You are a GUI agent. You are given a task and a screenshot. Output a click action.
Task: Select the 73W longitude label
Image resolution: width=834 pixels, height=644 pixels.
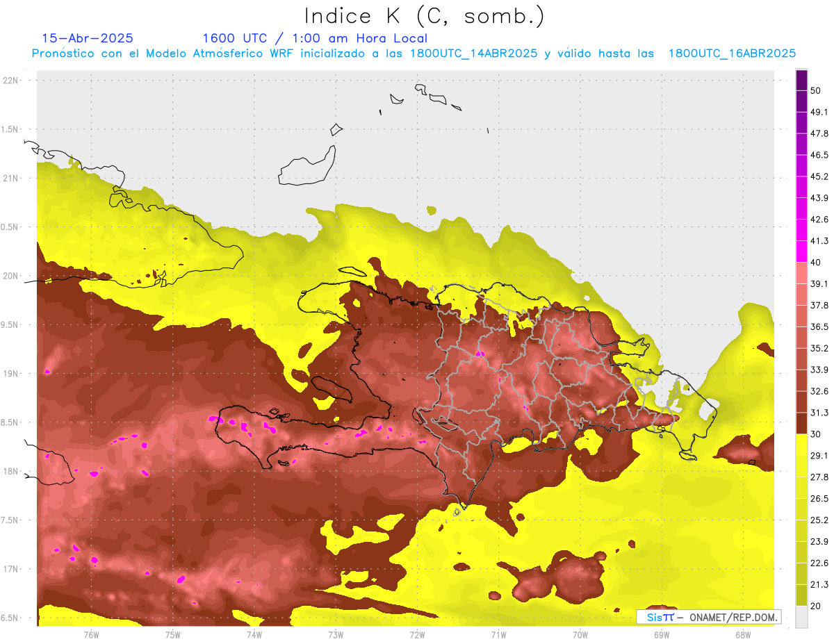coord(336,634)
